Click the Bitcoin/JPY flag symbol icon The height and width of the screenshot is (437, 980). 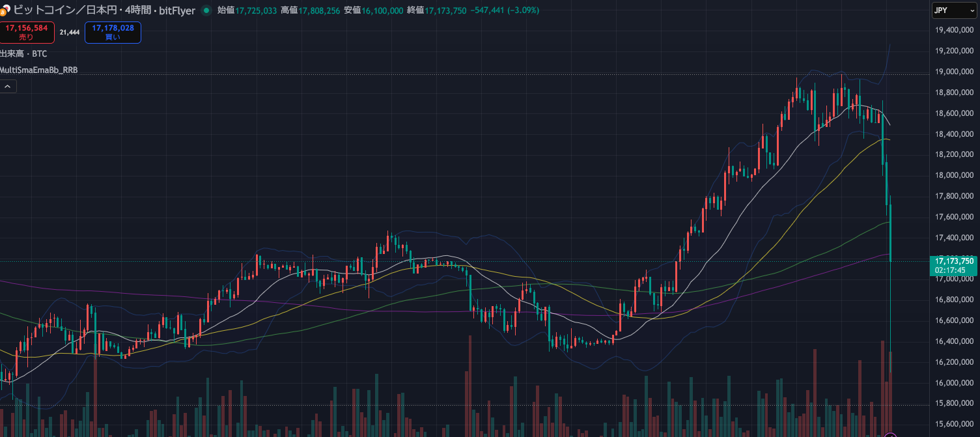5,10
